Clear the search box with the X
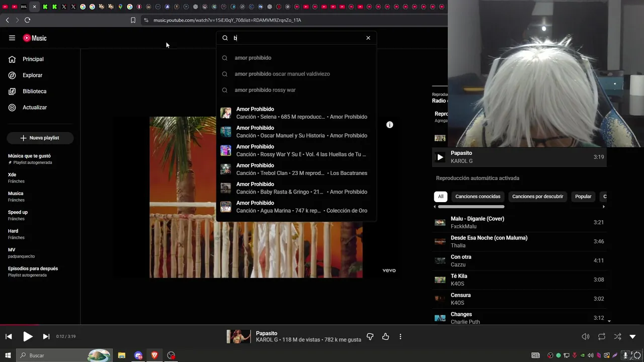644x362 pixels. (x=368, y=38)
